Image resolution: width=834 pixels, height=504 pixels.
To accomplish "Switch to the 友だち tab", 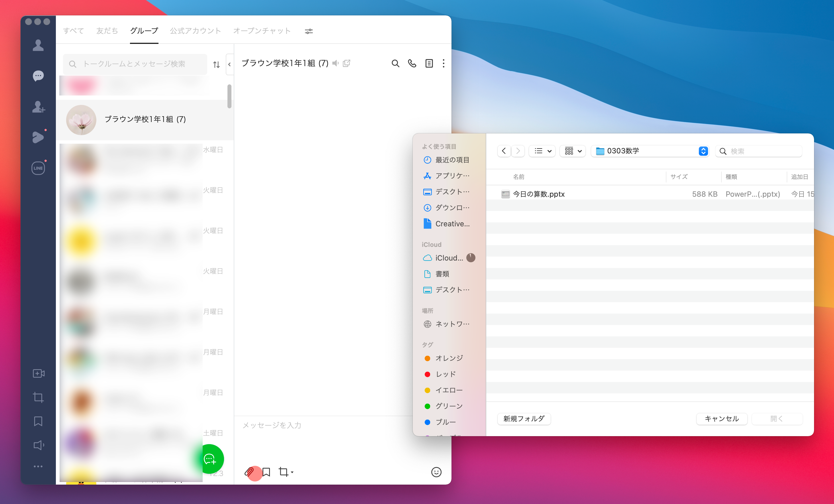I will click(x=107, y=31).
